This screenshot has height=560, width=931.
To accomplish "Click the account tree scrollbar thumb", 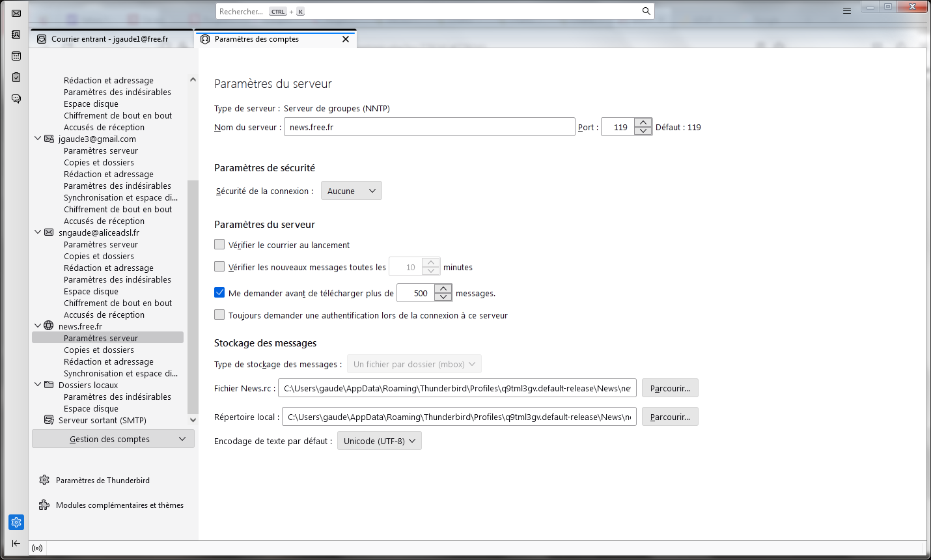I will (193, 297).
